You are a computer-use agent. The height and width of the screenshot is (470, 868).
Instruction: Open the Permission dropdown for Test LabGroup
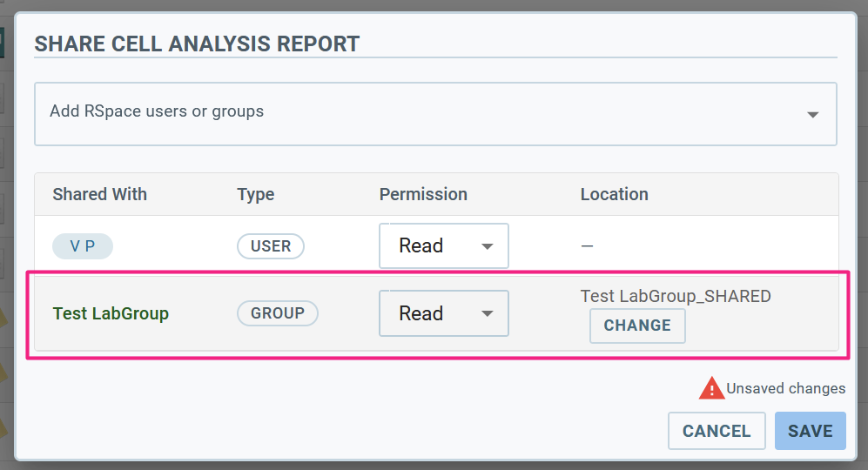point(443,313)
